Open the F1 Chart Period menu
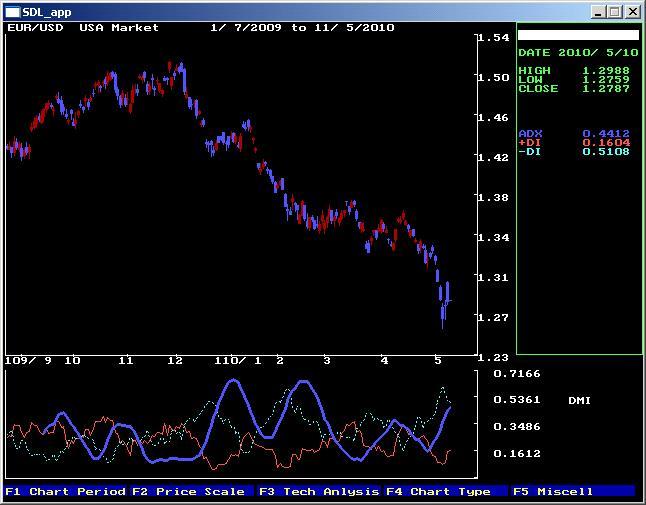This screenshot has height=505, width=646. point(66,491)
